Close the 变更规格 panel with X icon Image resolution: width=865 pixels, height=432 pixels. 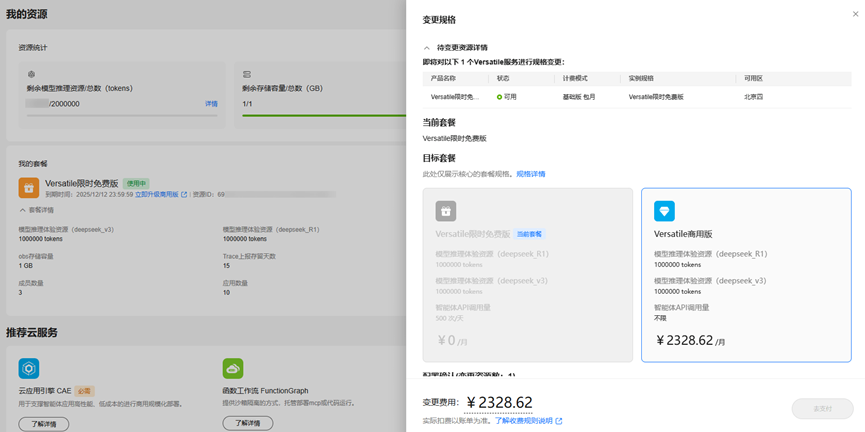pyautogui.click(x=856, y=14)
